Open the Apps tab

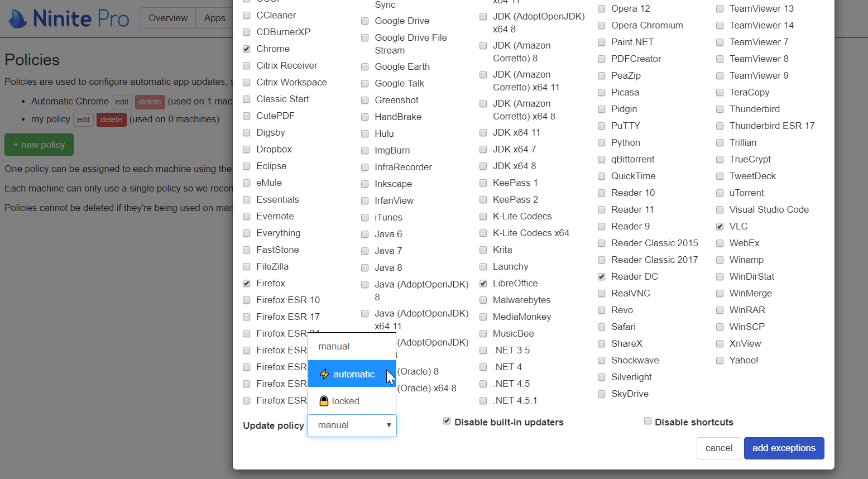click(x=215, y=18)
